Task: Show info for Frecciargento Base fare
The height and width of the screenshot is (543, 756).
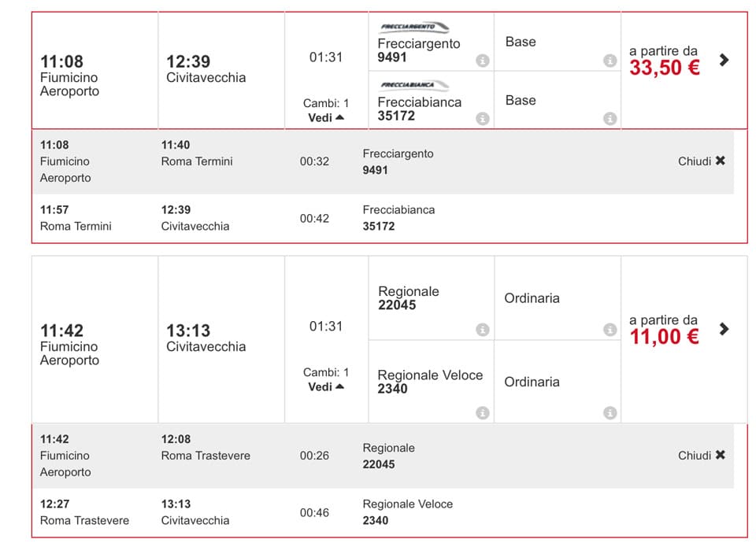Action: (610, 61)
